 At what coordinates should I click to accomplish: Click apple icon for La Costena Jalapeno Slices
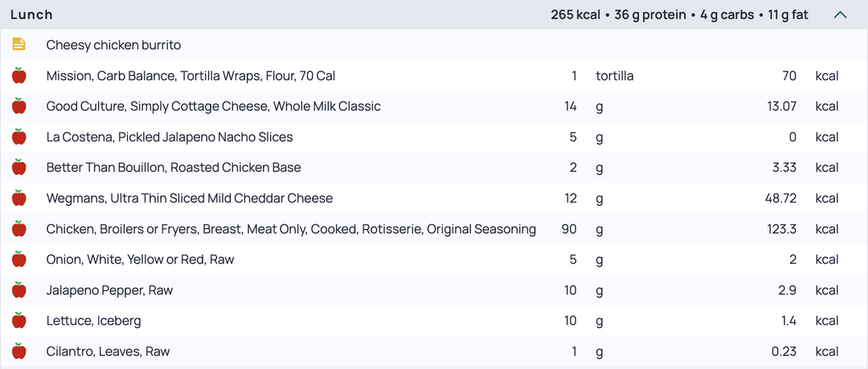coord(18,137)
